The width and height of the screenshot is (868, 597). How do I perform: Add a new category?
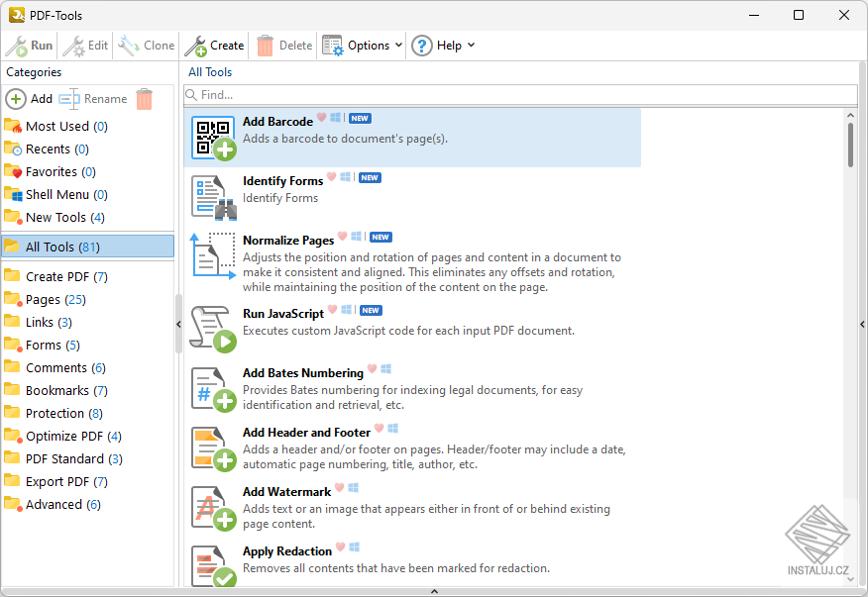pos(30,99)
